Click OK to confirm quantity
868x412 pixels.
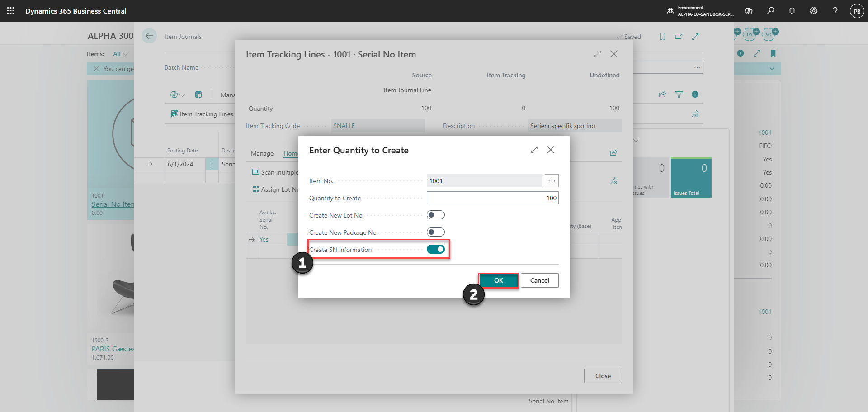[499, 280]
